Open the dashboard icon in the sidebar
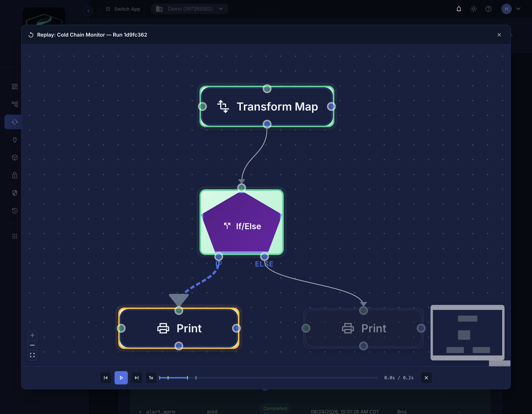 tap(15, 86)
